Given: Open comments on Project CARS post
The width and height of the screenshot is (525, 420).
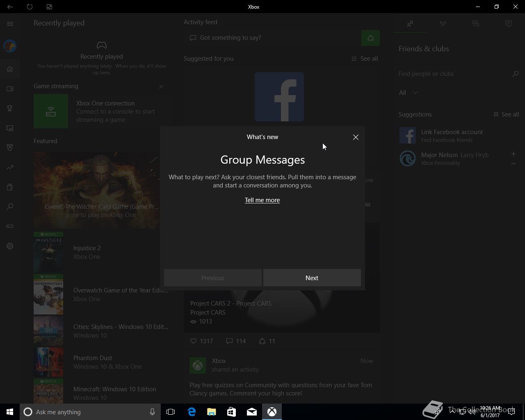Looking at the screenshot, I should point(236,341).
